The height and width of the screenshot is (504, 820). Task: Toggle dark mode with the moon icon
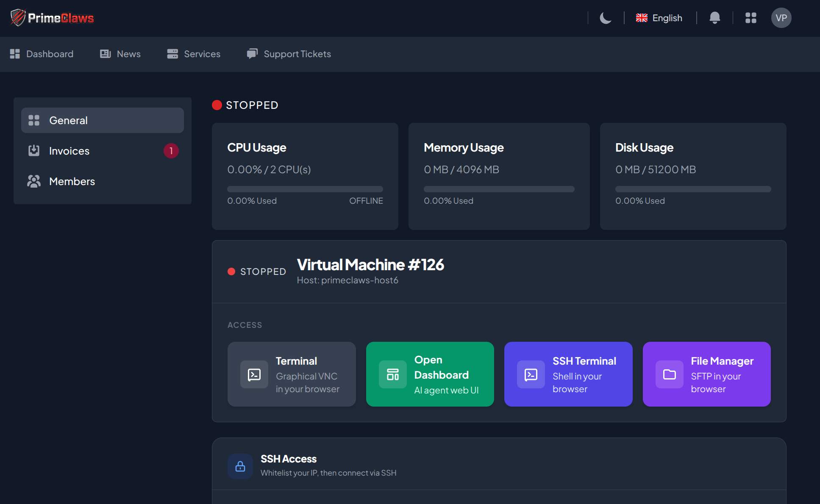(606, 18)
